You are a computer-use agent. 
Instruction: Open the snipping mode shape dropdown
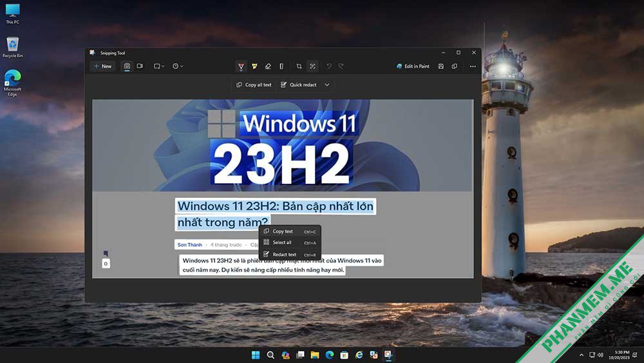tap(159, 66)
